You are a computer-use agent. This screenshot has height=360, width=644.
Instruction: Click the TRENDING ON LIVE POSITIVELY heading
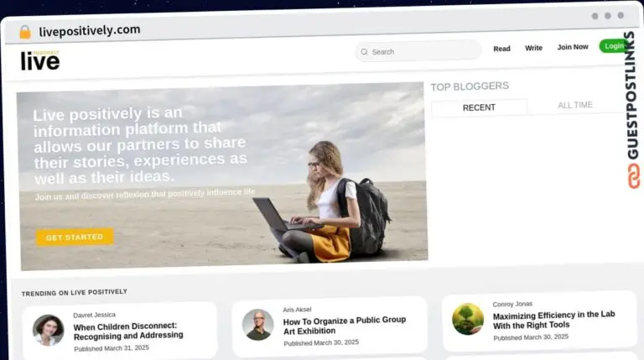(x=75, y=293)
